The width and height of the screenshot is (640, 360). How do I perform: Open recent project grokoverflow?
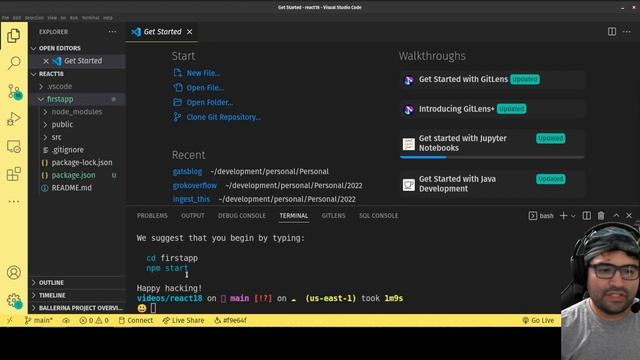[195, 185]
